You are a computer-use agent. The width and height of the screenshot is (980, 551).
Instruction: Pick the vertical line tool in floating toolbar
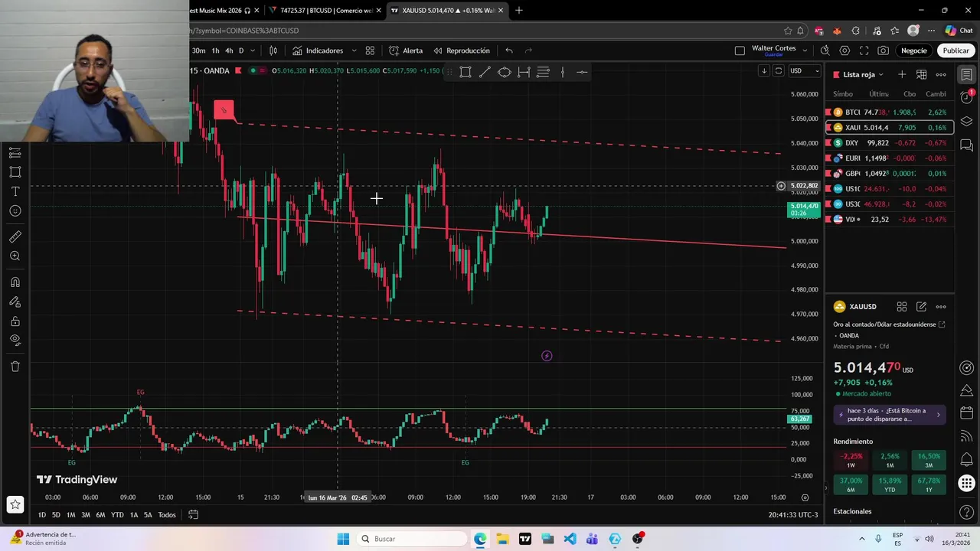(563, 72)
